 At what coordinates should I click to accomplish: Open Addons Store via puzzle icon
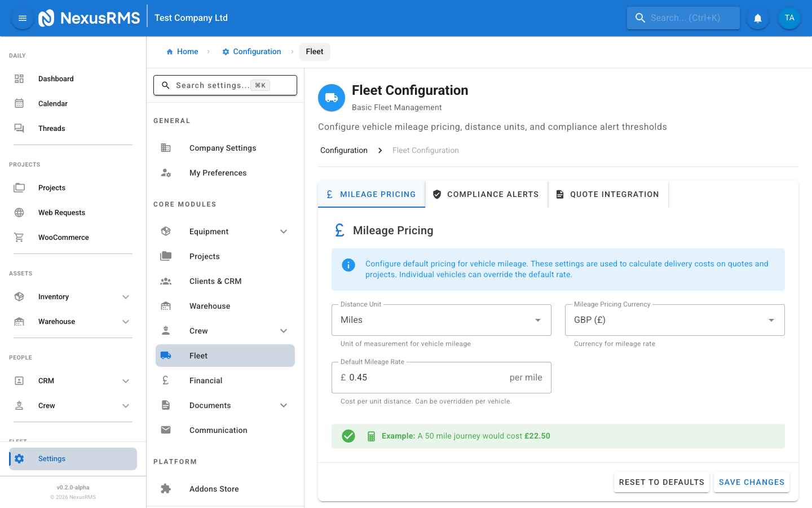tap(165, 488)
